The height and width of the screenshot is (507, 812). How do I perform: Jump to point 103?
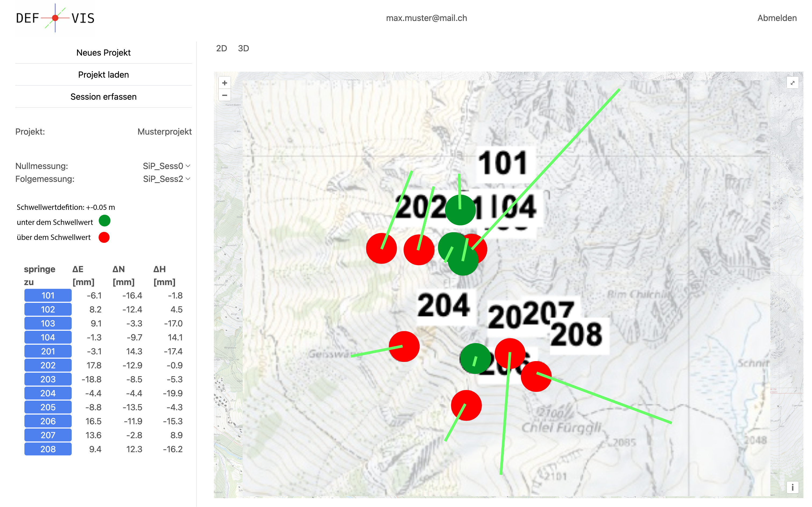(48, 323)
